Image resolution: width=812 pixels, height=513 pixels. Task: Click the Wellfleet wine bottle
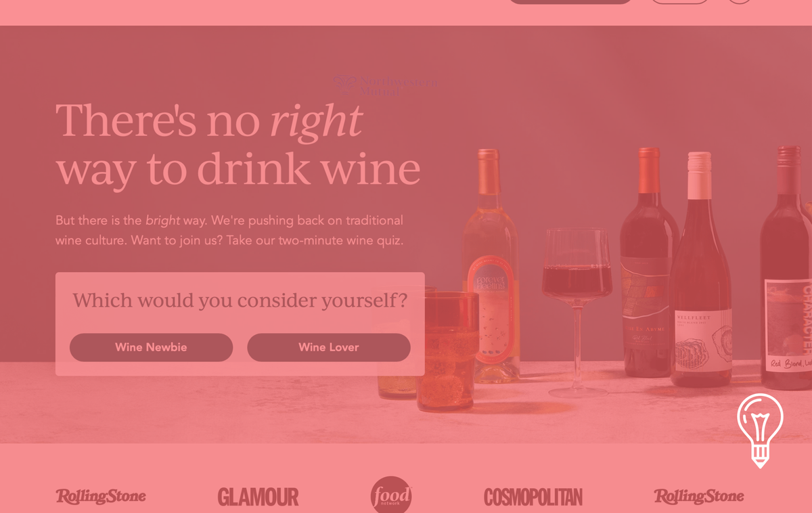pyautogui.click(x=701, y=269)
